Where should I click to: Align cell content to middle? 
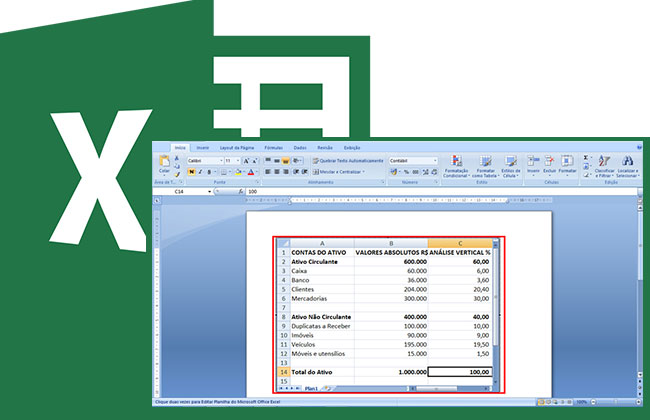click(x=277, y=160)
